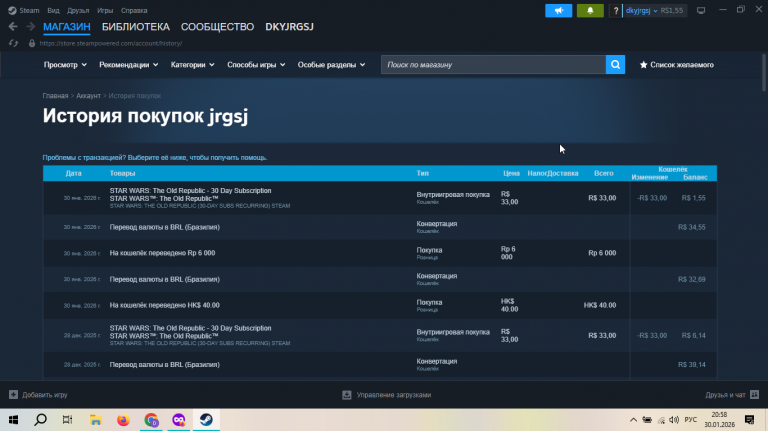Viewport: 768px width, 431px height.
Task: Click the Всего column header
Action: coord(603,173)
